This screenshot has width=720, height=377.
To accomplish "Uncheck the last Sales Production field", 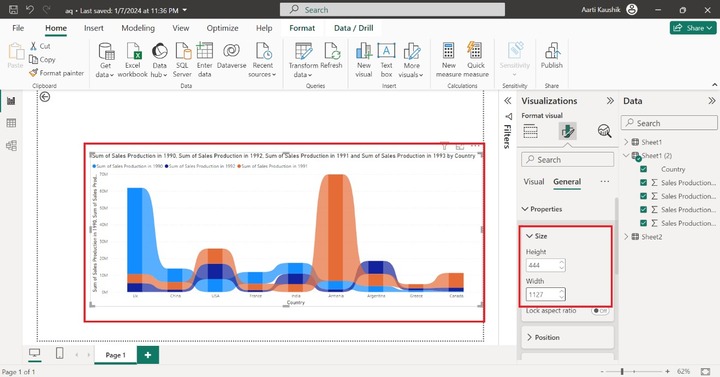I will point(643,223).
